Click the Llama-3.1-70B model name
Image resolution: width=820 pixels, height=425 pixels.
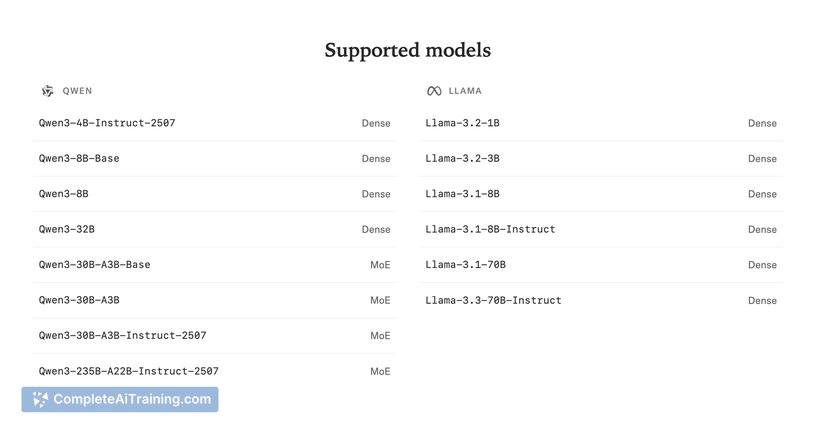465,265
